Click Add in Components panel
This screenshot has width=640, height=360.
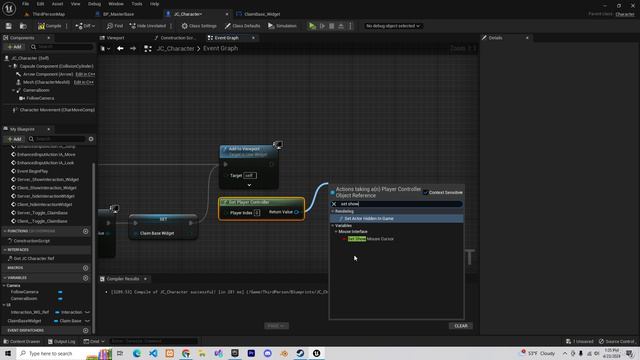(x=14, y=47)
